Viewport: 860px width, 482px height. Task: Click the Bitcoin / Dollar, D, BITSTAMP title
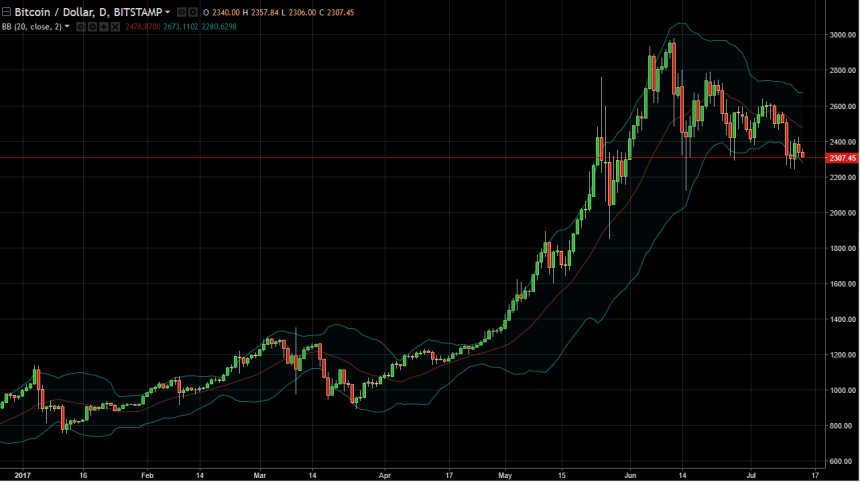coord(88,12)
